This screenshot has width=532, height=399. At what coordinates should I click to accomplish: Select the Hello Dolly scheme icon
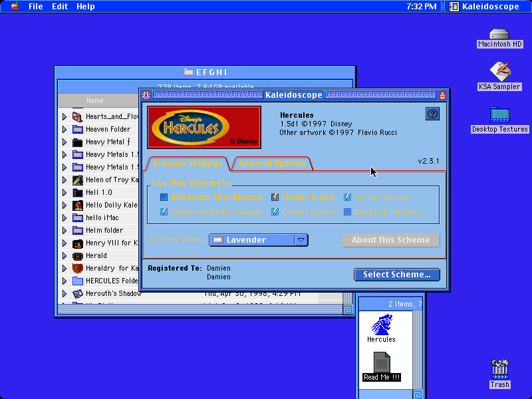(x=78, y=205)
